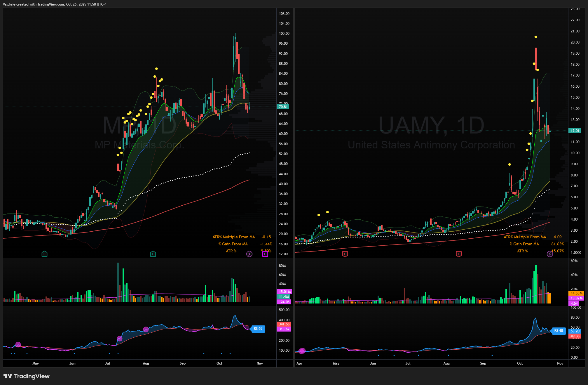
Task: Click the magenta 15.01M volume label
Action: (x=284, y=292)
